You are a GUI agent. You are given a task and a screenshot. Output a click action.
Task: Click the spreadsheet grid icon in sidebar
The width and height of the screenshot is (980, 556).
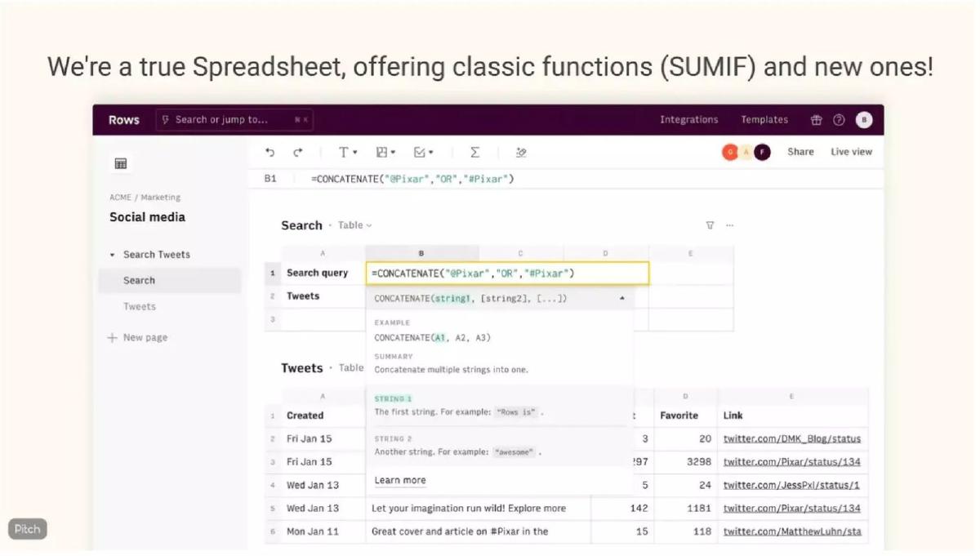pyautogui.click(x=121, y=163)
